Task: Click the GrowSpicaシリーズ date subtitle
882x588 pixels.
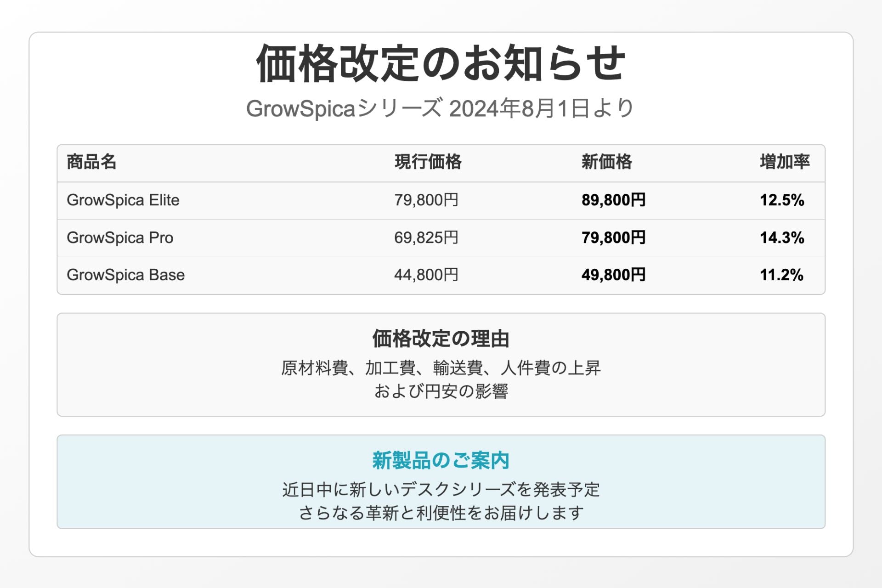Action: [441, 109]
